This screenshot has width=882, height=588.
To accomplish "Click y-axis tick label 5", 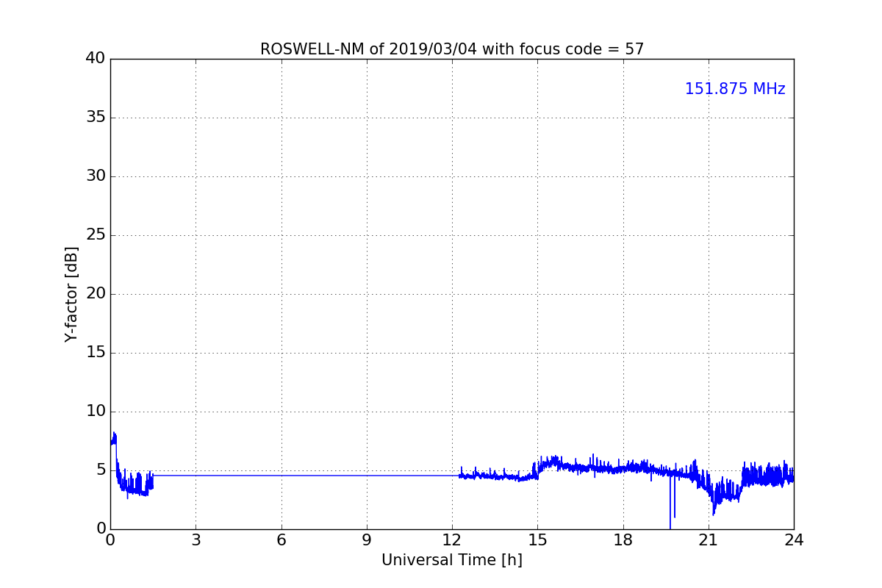I will pos(101,470).
